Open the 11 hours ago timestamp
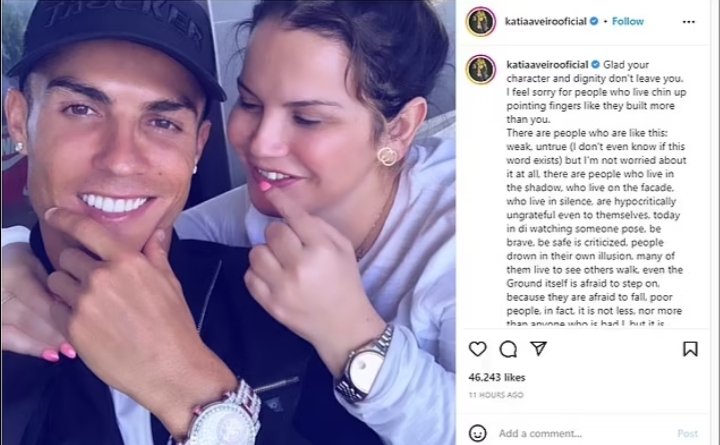The height and width of the screenshot is (445, 720). click(x=496, y=395)
